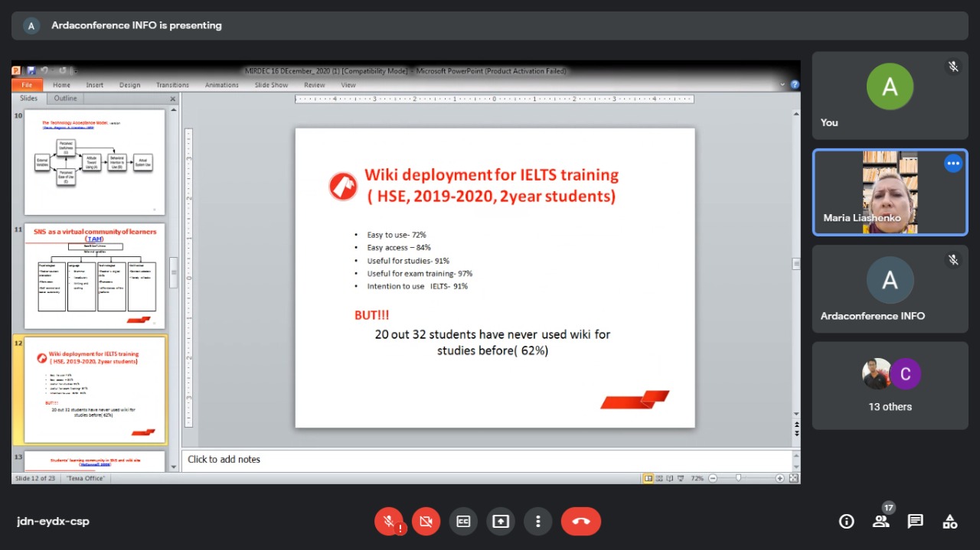The width and height of the screenshot is (980, 550).
Task: Open the Insert ribbon tab
Action: [95, 85]
